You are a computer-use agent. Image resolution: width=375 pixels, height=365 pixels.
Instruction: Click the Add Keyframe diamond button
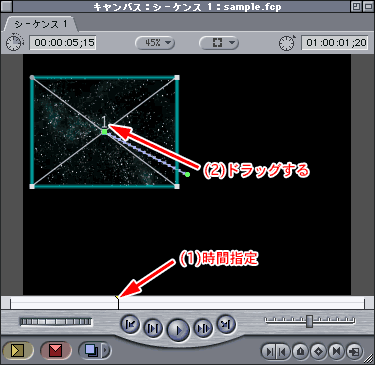click(x=318, y=351)
